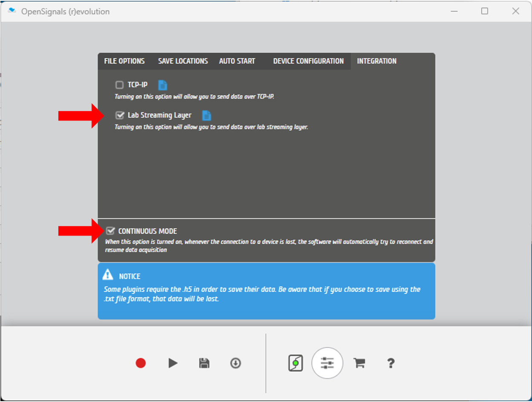The height and width of the screenshot is (402, 532).
Task: Close the OpenSignals window
Action: (516, 11)
